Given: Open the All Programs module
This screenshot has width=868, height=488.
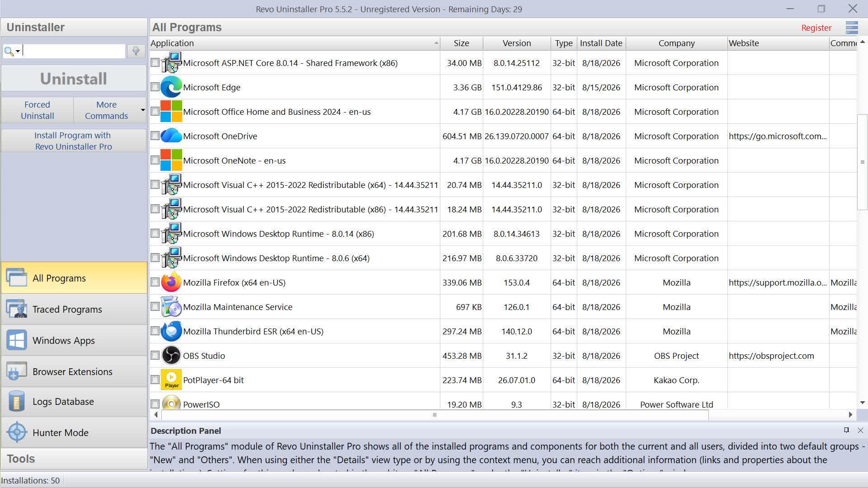Looking at the screenshot, I should [x=74, y=278].
